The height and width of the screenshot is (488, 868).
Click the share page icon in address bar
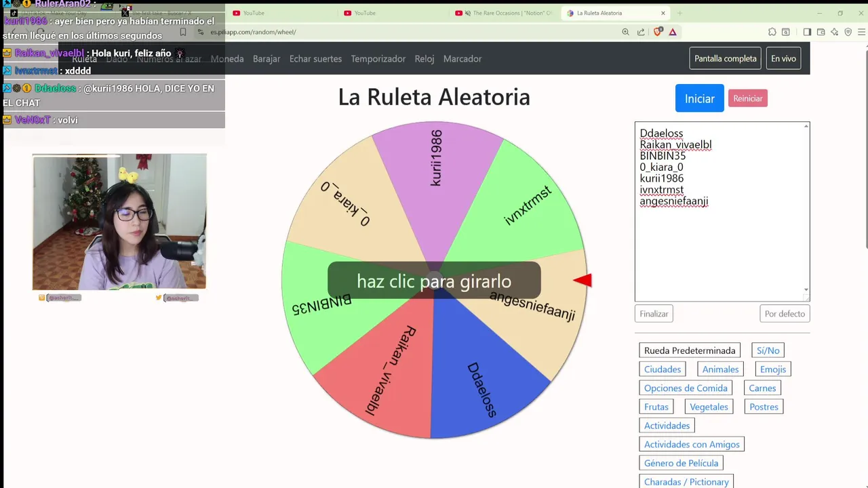pos(641,32)
